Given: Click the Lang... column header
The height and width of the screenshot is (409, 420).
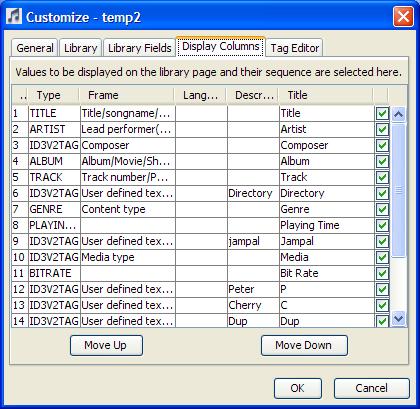Looking at the screenshot, I should (x=200, y=95).
